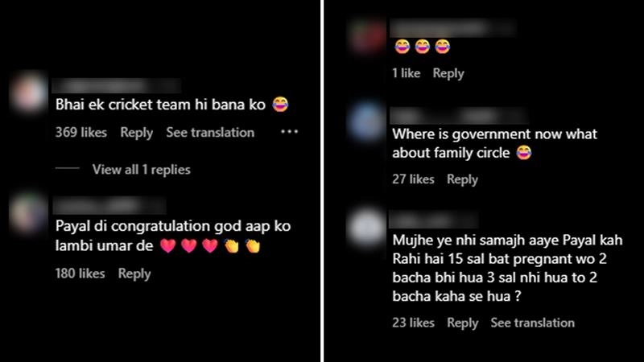644x362 pixels.
Task: Reply to the 'Mujhe ye nhi samajh' comment
Action: click(462, 323)
